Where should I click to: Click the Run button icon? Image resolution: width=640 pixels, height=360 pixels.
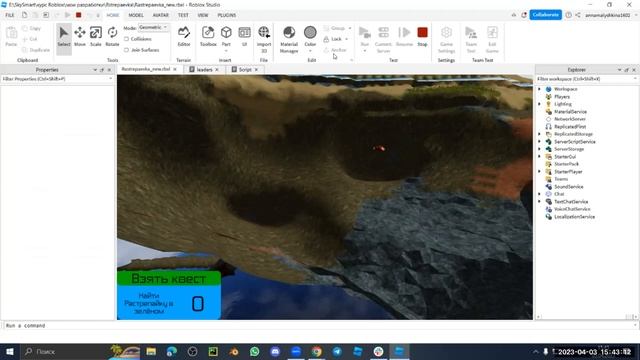tap(364, 33)
